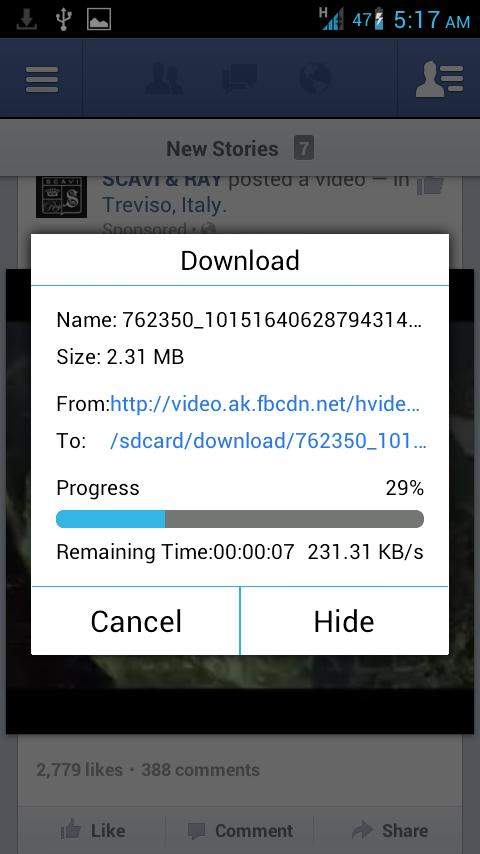The height and width of the screenshot is (854, 480).
Task: Like the SCAVI & RAY post
Action: tap(93, 831)
